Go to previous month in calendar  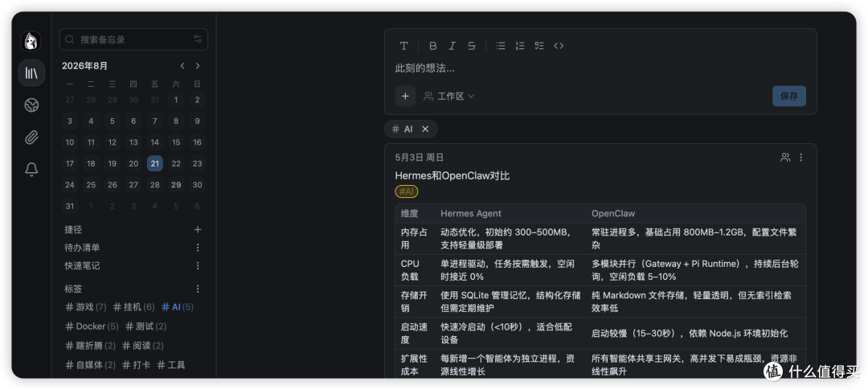click(x=182, y=66)
